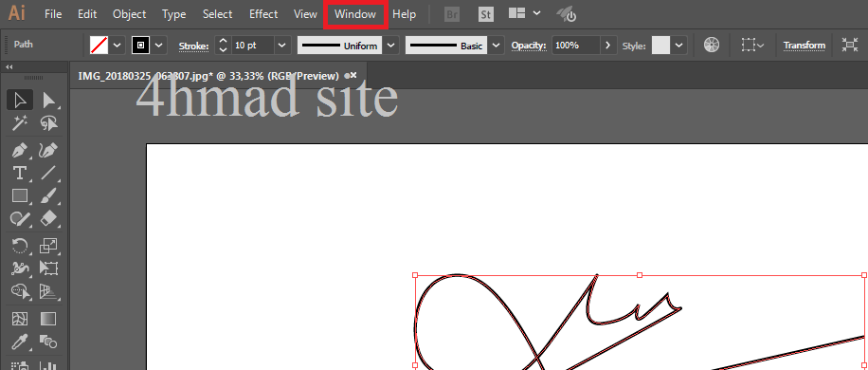
Task: Switch to the IMG_20180325 document tab
Action: (208, 76)
